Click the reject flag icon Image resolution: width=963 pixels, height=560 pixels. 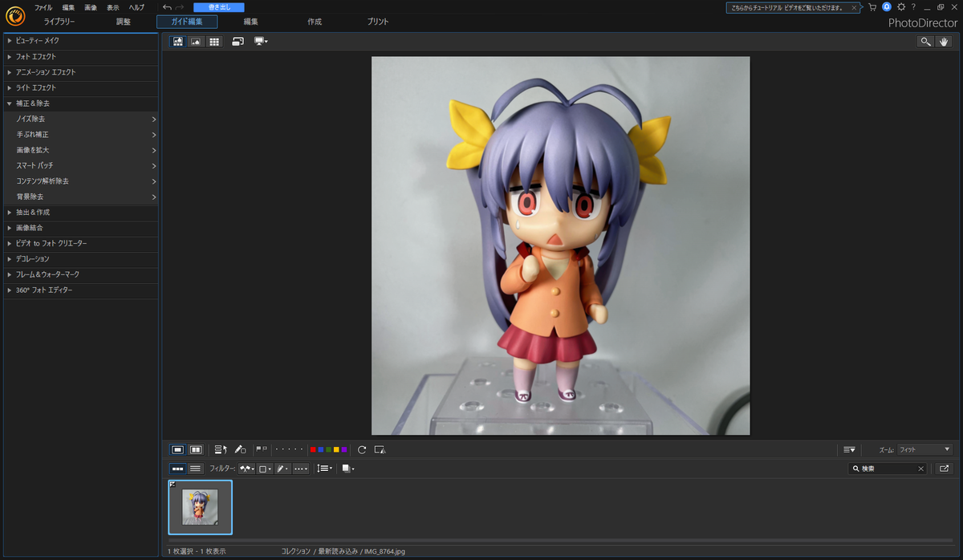click(x=264, y=449)
